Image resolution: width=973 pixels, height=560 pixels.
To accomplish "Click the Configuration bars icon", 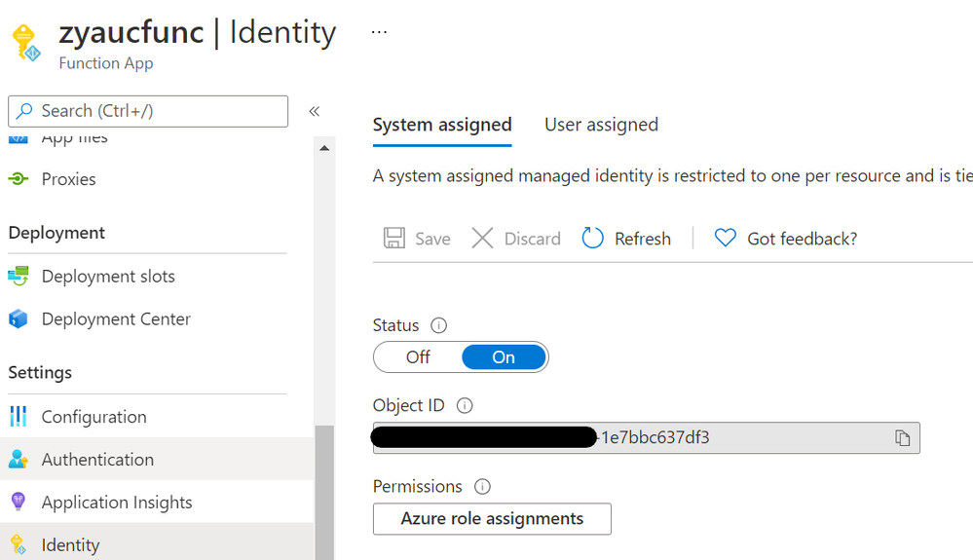I will [x=18, y=417].
